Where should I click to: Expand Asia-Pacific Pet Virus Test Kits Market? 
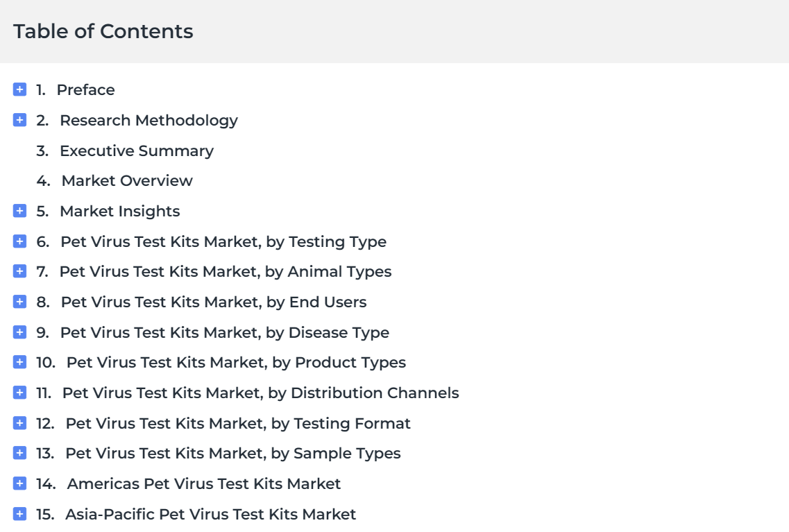[x=19, y=514]
